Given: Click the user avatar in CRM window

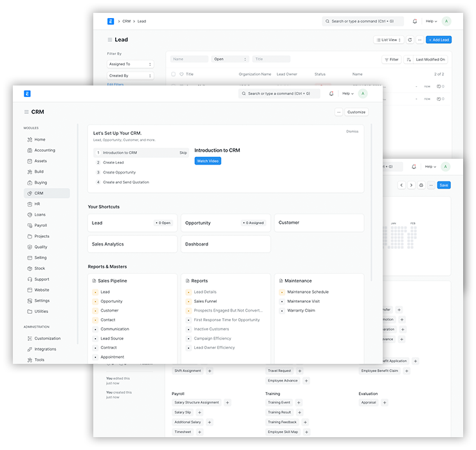Looking at the screenshot, I should pos(363,94).
